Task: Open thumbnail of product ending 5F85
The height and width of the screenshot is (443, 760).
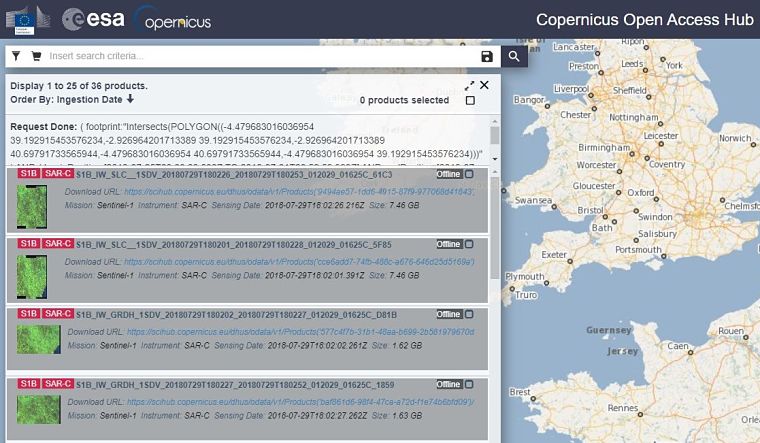Action: coord(32,277)
